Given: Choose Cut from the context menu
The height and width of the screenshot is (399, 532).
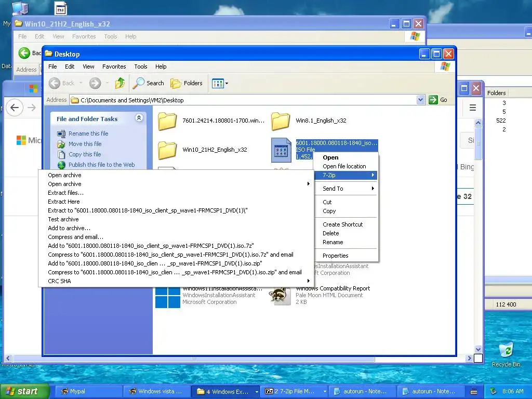Looking at the screenshot, I should coord(345,202).
